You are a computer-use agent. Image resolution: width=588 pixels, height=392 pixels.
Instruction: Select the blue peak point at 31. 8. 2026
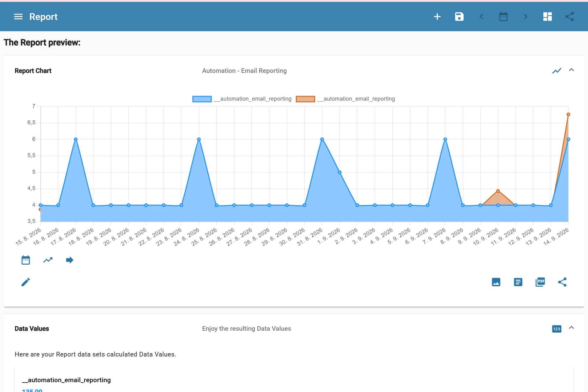pyautogui.click(x=322, y=139)
